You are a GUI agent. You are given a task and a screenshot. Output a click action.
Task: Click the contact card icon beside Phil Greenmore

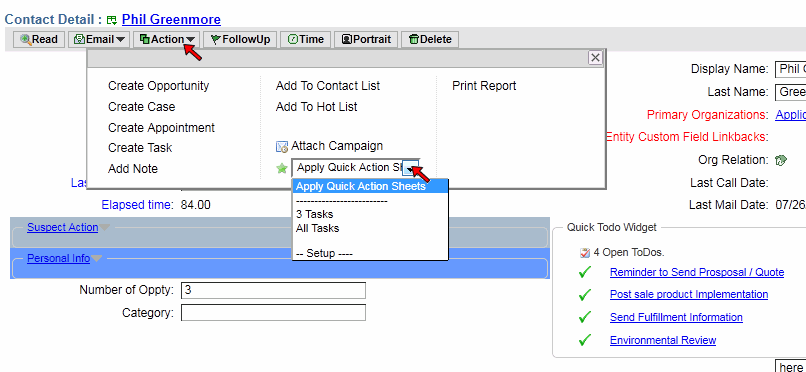tap(112, 21)
